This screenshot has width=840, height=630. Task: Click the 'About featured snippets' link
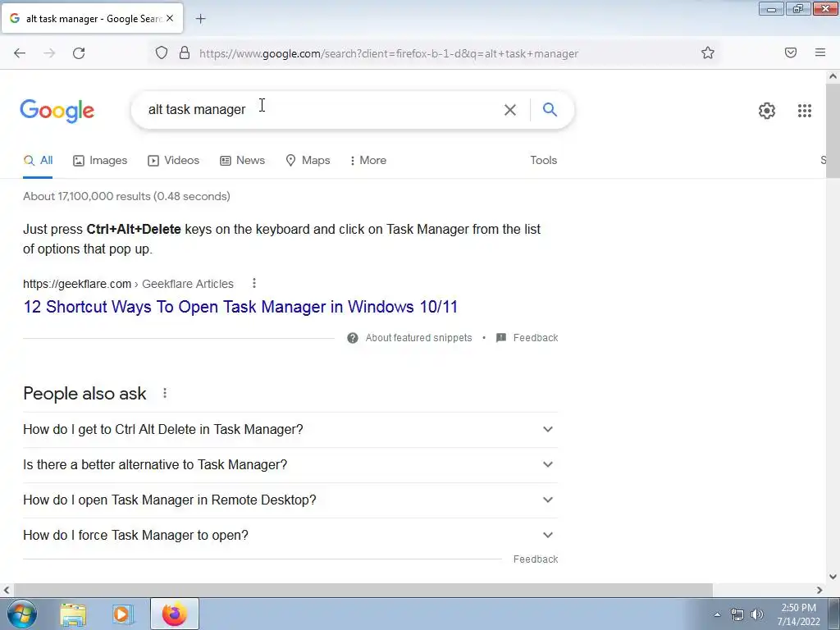[418, 338]
